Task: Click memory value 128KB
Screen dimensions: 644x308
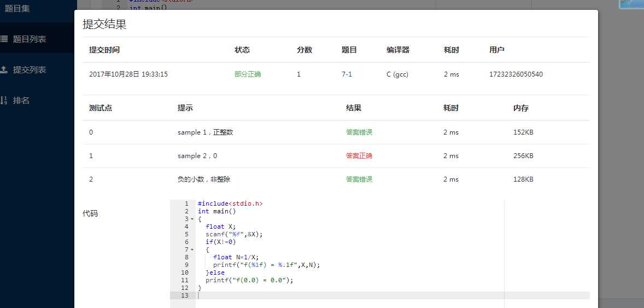Action: [x=523, y=179]
